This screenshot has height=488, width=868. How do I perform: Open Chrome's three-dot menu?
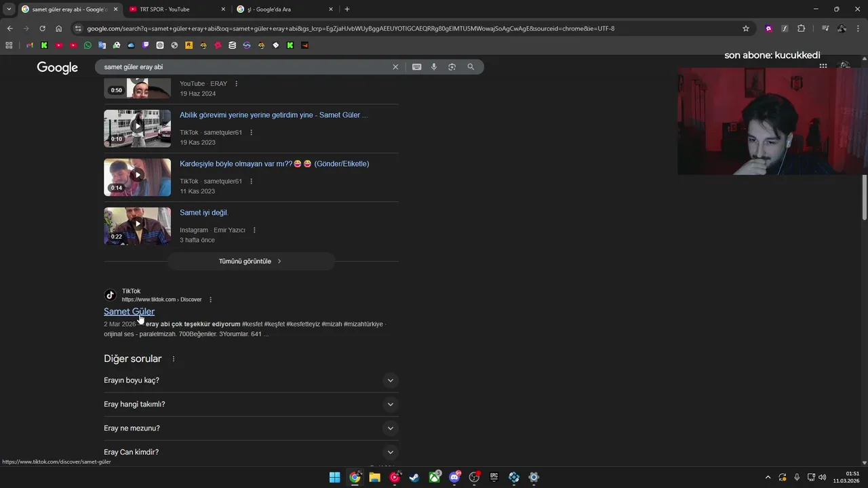click(859, 28)
